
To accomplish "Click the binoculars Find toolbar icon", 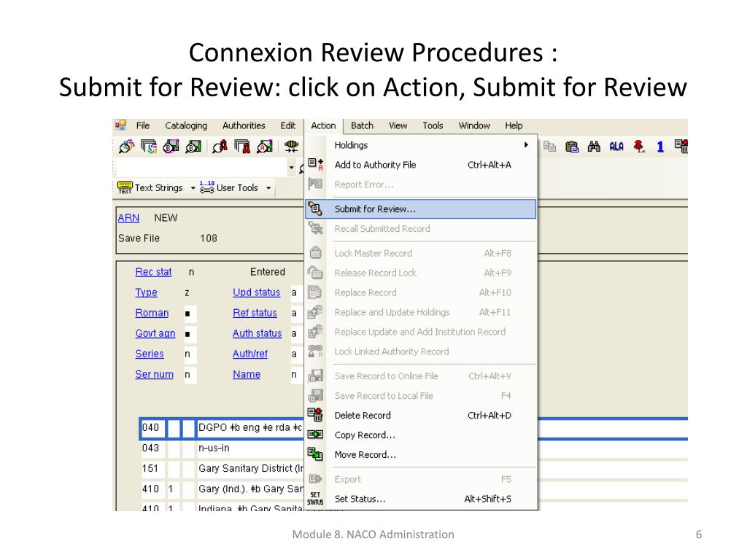I will point(594,147).
